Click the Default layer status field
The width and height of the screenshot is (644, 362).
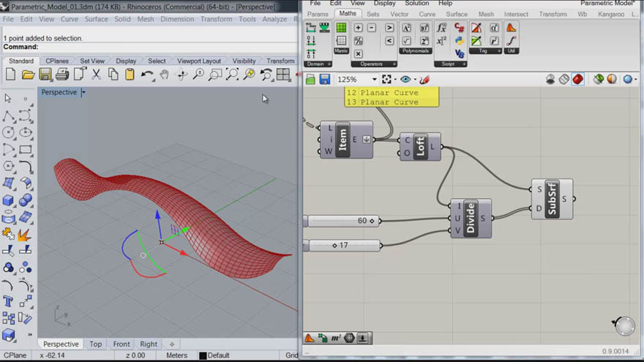pos(219,355)
